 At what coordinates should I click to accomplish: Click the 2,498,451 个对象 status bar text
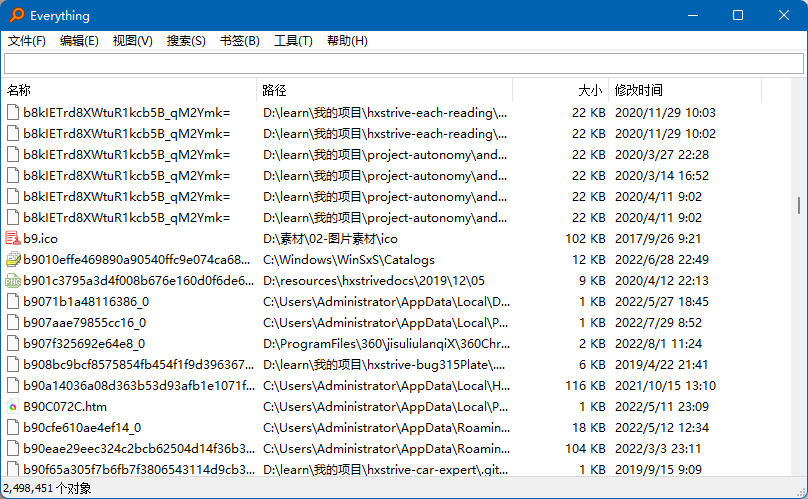pos(47,488)
